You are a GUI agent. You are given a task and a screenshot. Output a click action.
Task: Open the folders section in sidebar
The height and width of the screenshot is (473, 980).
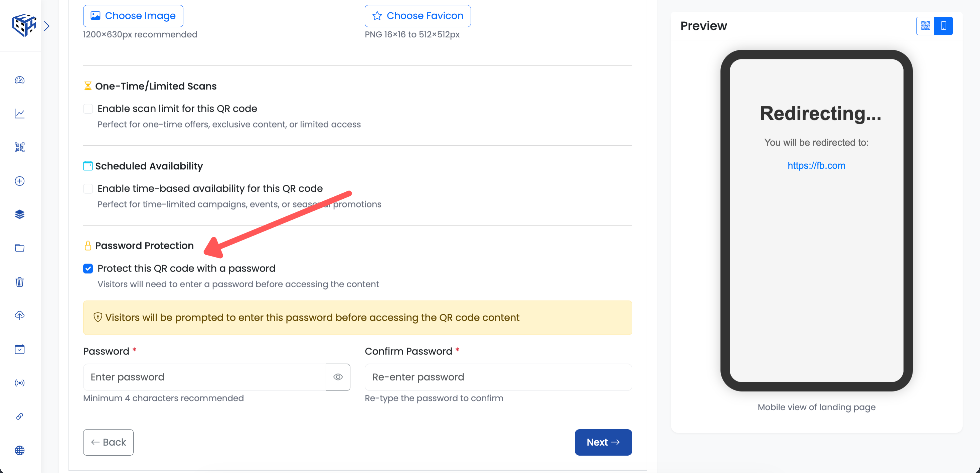point(19,248)
